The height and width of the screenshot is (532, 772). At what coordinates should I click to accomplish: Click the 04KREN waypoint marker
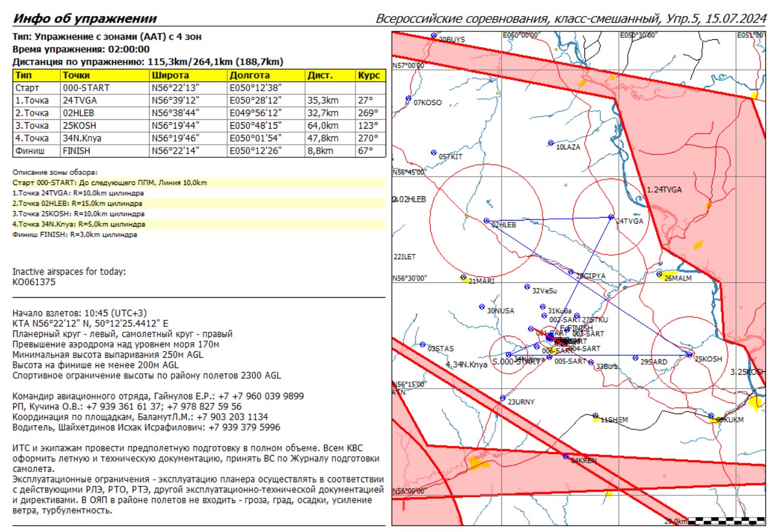[x=566, y=456]
